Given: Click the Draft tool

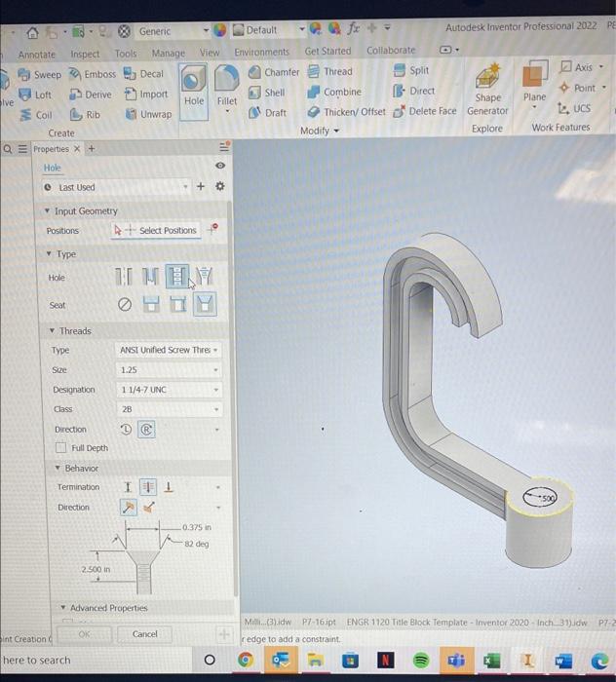Looking at the screenshot, I should click(x=267, y=113).
